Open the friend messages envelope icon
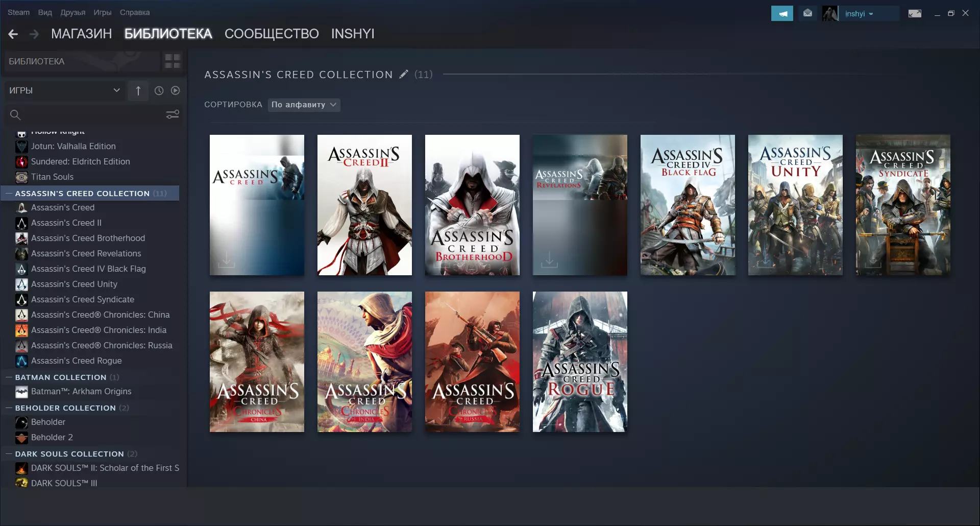Screen dimensions: 980x526 coord(807,13)
